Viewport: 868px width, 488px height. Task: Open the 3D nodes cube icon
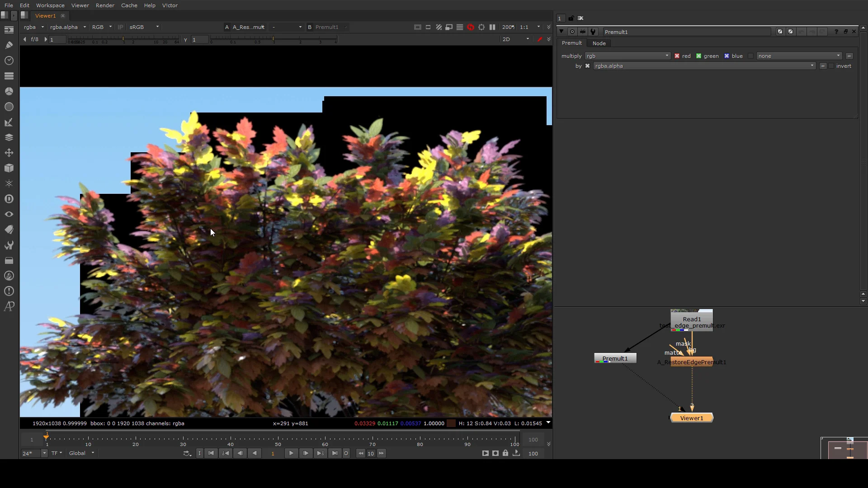[9, 168]
